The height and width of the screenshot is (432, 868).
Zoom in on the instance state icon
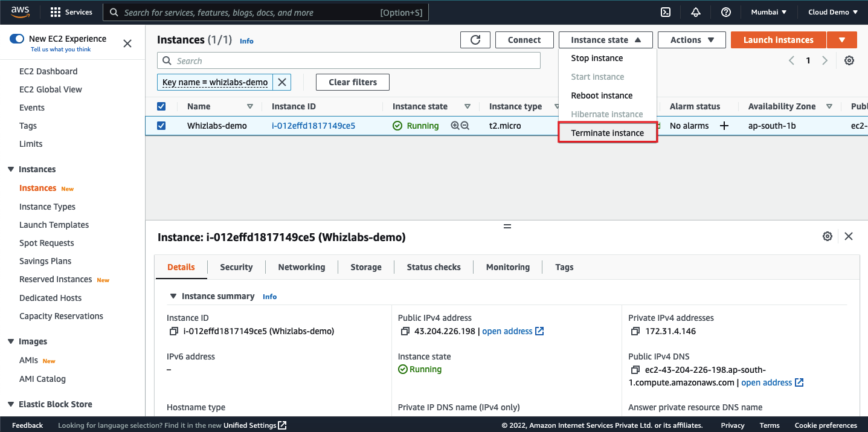[x=455, y=126]
